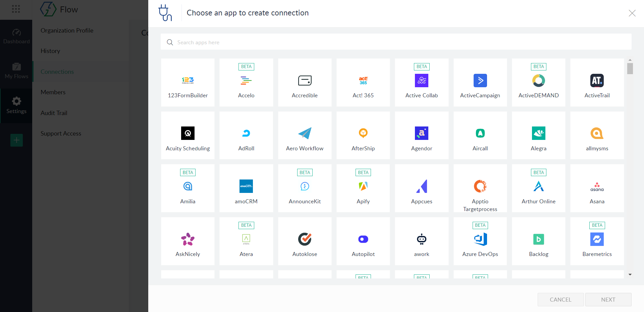Image resolution: width=644 pixels, height=312 pixels.
Task: Pick the Aero Workflow paper plane icon
Action: (x=305, y=133)
